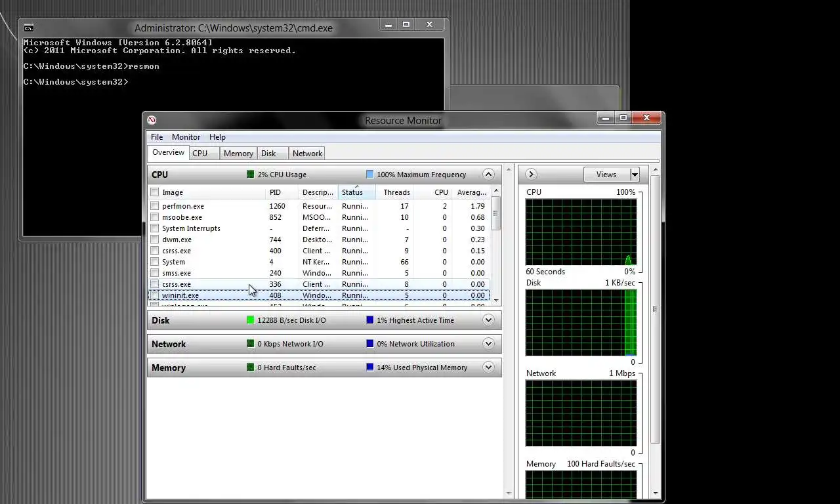The image size is (840, 504).
Task: Switch to the Memory tab
Action: pyautogui.click(x=238, y=154)
